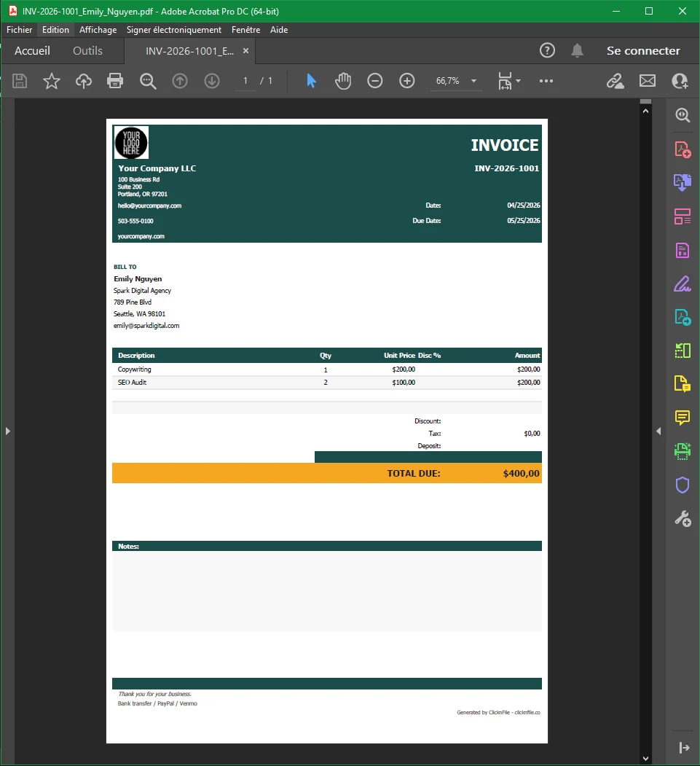This screenshot has height=766, width=700.
Task: Click the current page number field
Action: (245, 81)
